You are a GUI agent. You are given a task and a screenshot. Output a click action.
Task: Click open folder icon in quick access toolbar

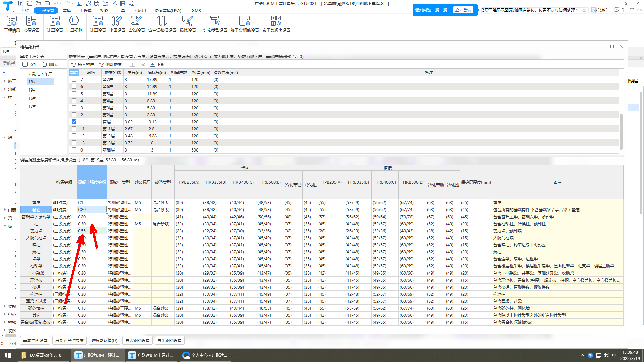39,3
